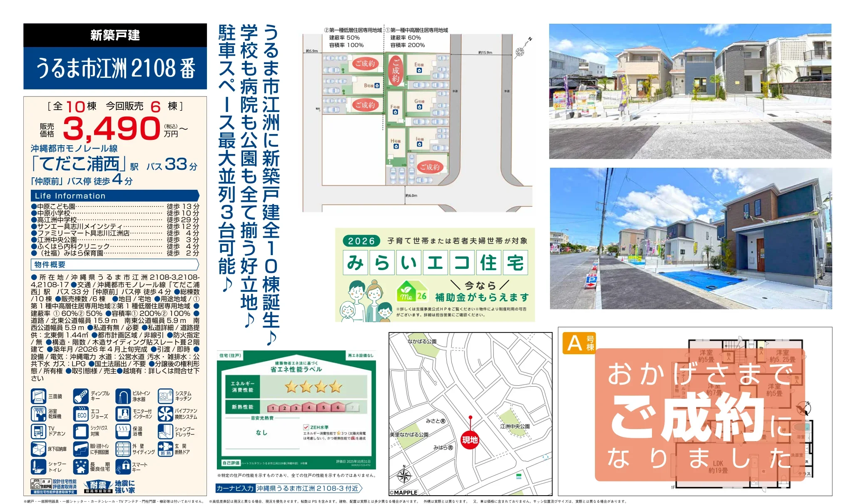
Task: Click the house icon on lot G号棟
Action: point(419,107)
